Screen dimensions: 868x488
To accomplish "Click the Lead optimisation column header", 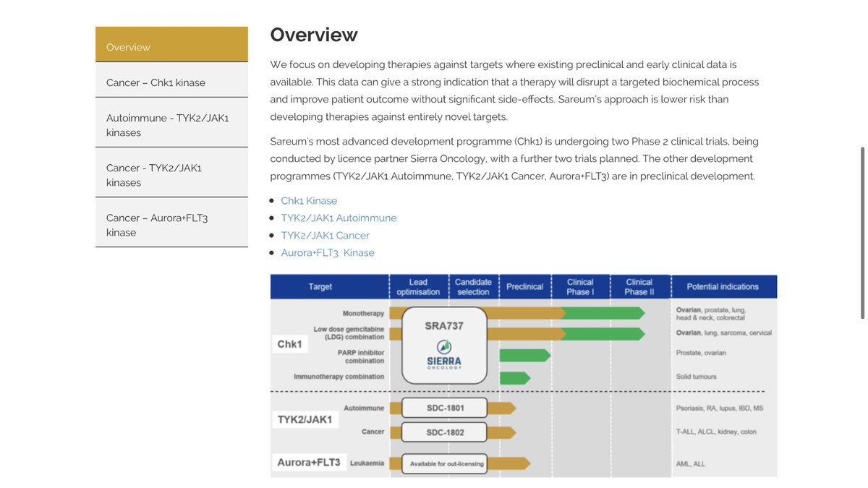I will click(418, 287).
